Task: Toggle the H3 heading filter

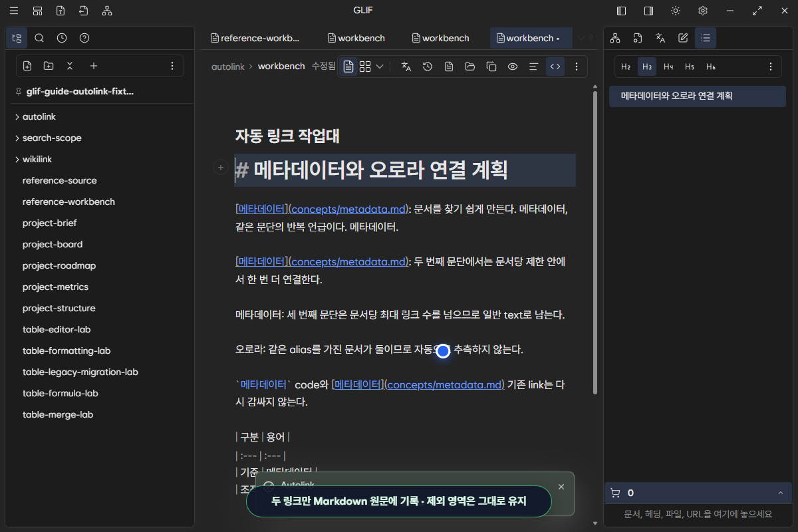Action: point(647,66)
